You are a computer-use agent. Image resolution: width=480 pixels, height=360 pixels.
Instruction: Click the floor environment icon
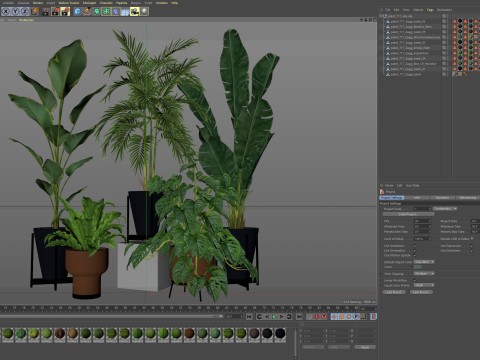point(125,12)
